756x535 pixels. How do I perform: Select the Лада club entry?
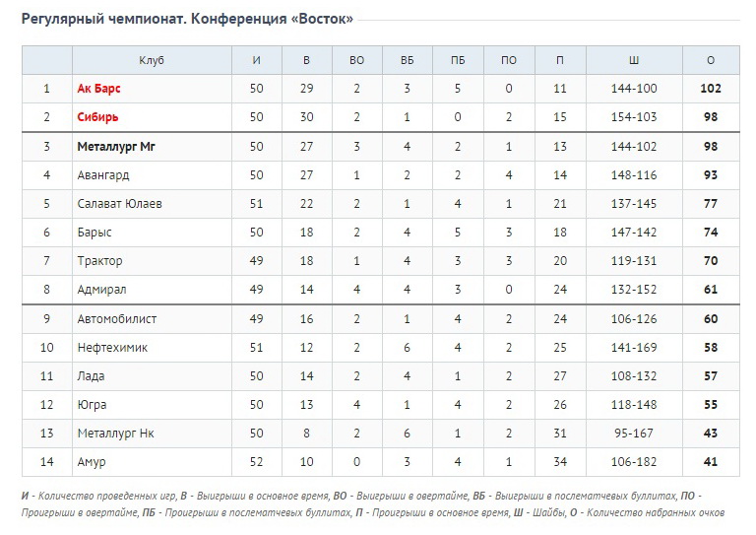[91, 375]
